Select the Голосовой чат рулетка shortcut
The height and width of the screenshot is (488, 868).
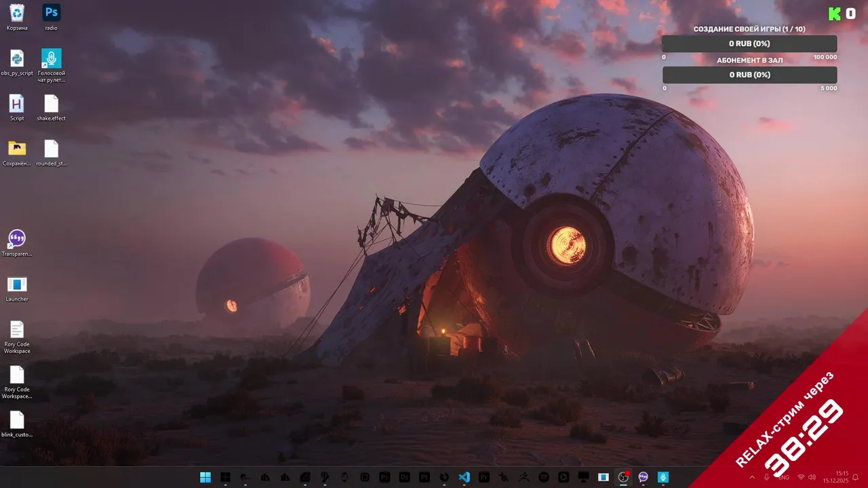click(52, 66)
